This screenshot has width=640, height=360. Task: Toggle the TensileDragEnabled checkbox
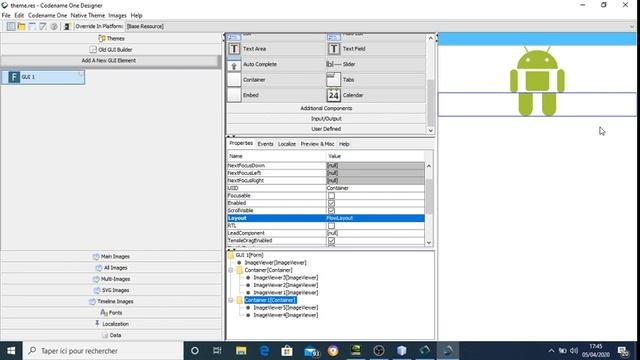pyautogui.click(x=331, y=241)
